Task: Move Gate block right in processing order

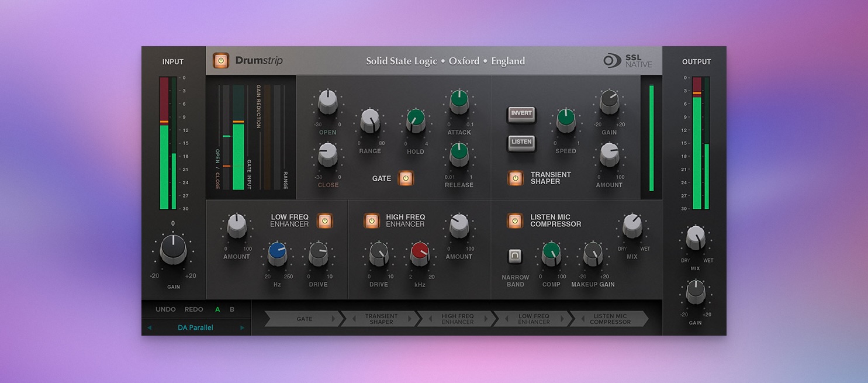Action: tap(334, 319)
